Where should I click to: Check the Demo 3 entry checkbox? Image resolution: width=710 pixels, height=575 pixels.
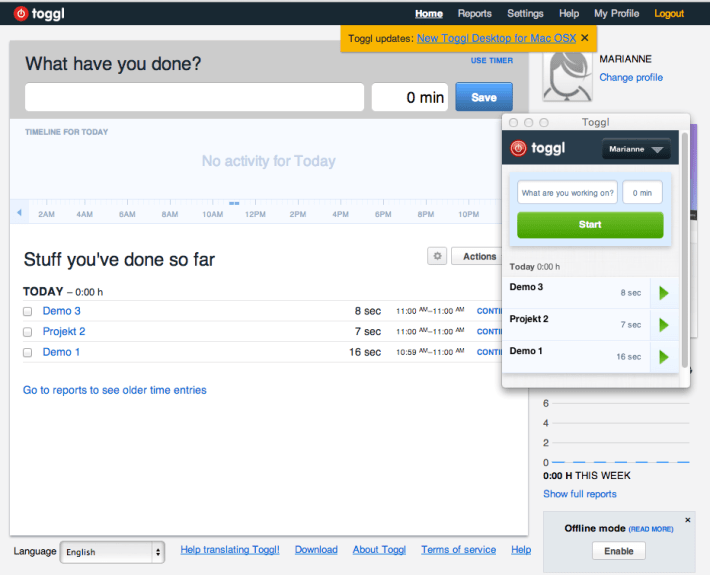click(x=28, y=311)
